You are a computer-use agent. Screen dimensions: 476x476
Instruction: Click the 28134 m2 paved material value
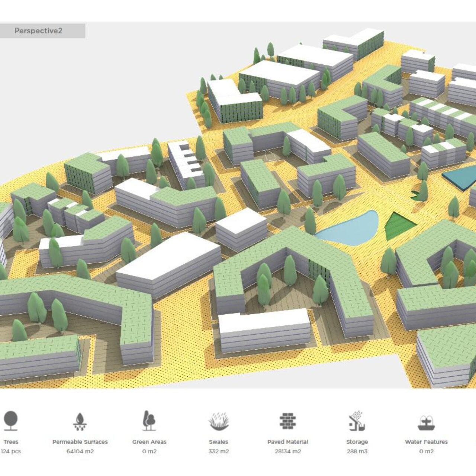click(x=287, y=451)
